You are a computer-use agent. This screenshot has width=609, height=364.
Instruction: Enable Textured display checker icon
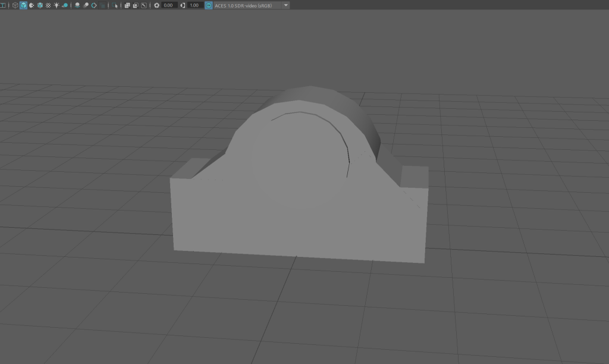pyautogui.click(x=48, y=5)
